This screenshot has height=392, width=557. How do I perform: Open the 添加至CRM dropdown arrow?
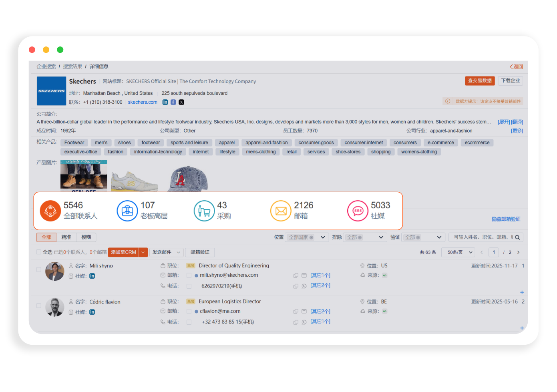[x=143, y=252]
